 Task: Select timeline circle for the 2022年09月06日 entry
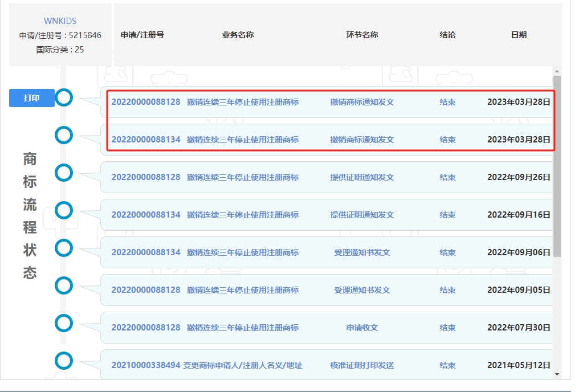click(x=64, y=248)
